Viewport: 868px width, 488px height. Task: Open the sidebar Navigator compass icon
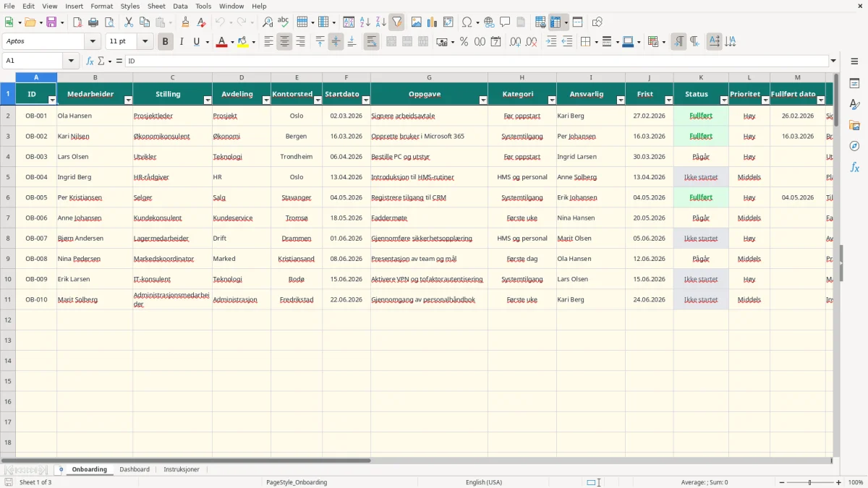[x=854, y=146]
